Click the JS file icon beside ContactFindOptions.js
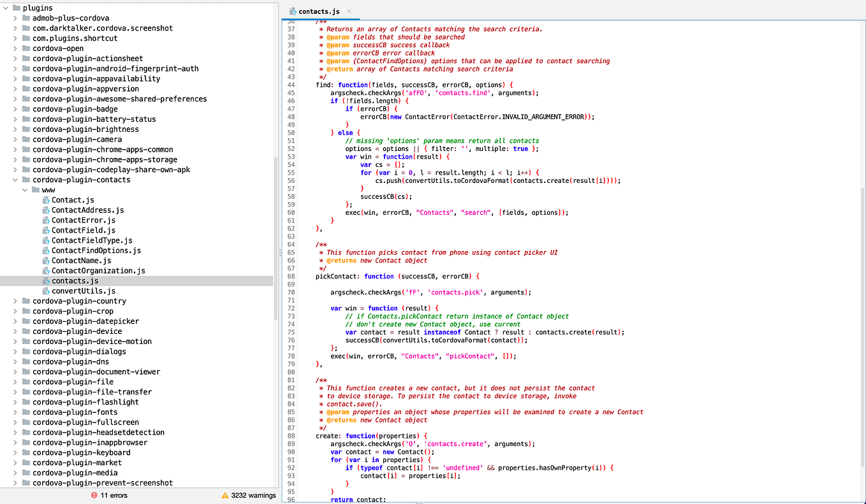This screenshot has height=504, width=866. (45, 250)
